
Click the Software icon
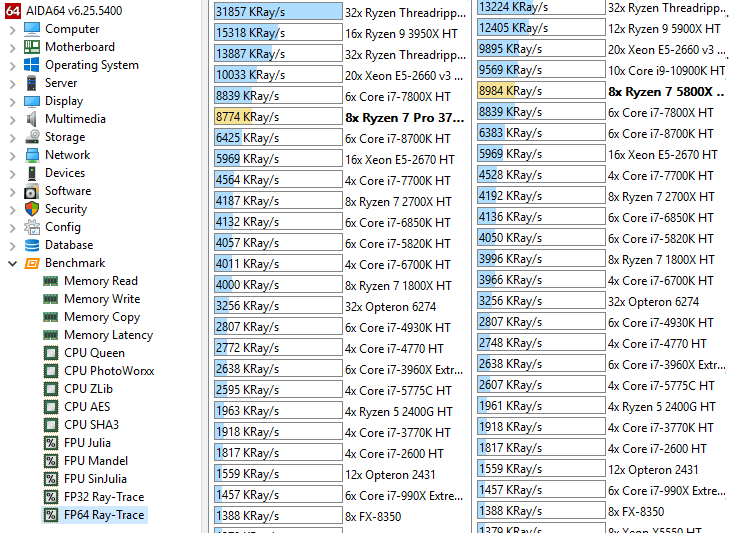click(x=32, y=191)
